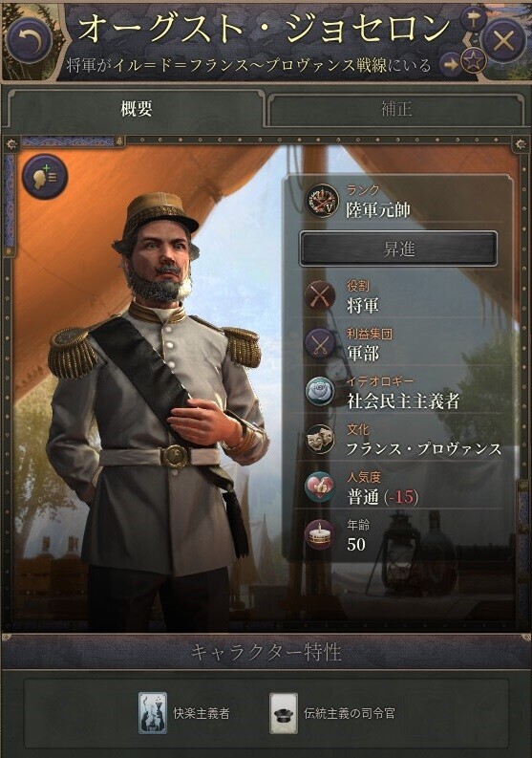Click the 軍部 interest group icon

click(x=320, y=344)
